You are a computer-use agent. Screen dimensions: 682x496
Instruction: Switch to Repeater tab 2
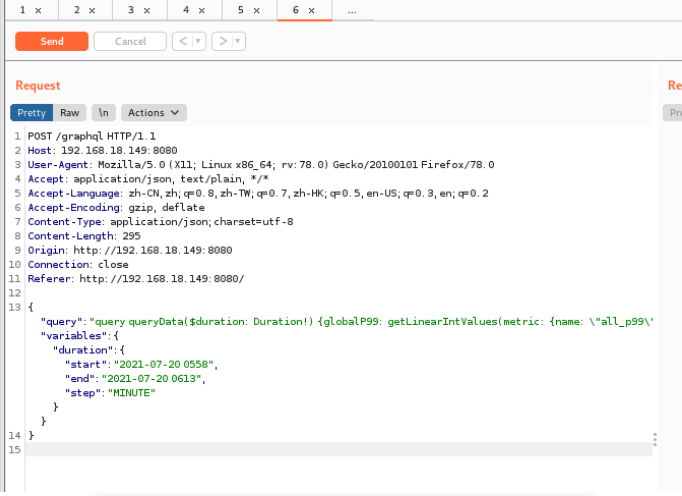(x=77, y=10)
